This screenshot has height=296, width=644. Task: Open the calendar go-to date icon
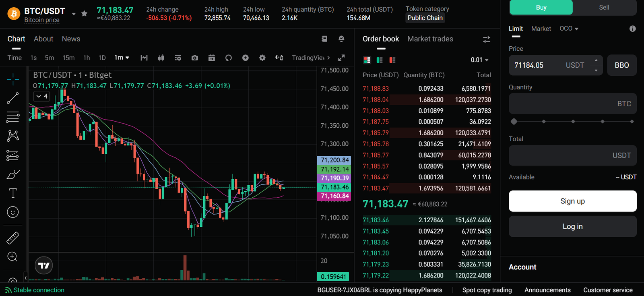[212, 58]
